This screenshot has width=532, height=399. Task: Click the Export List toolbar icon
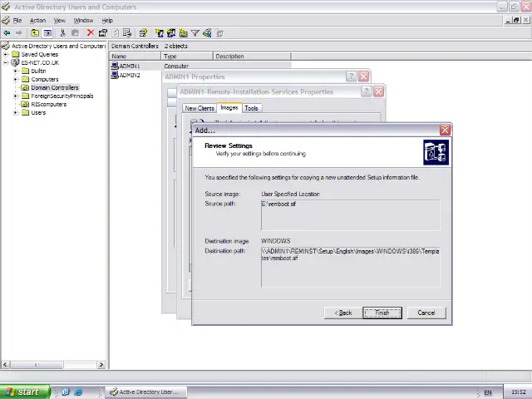[x=127, y=33]
